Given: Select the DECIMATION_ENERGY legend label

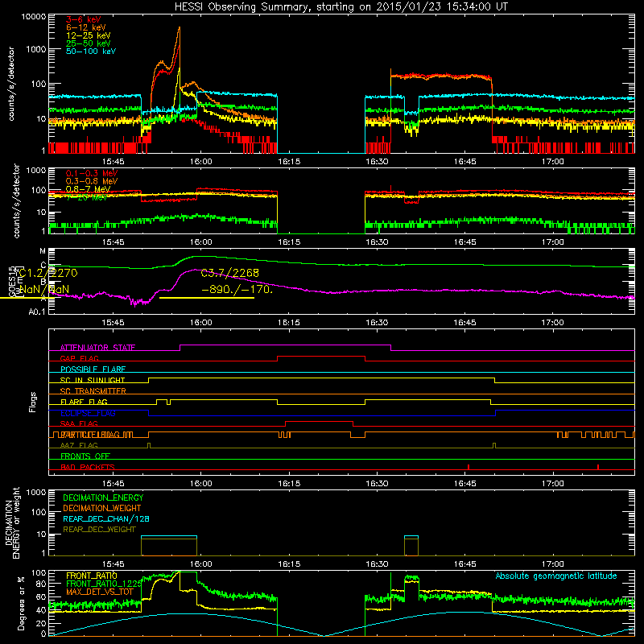Looking at the screenshot, I should [103, 497].
